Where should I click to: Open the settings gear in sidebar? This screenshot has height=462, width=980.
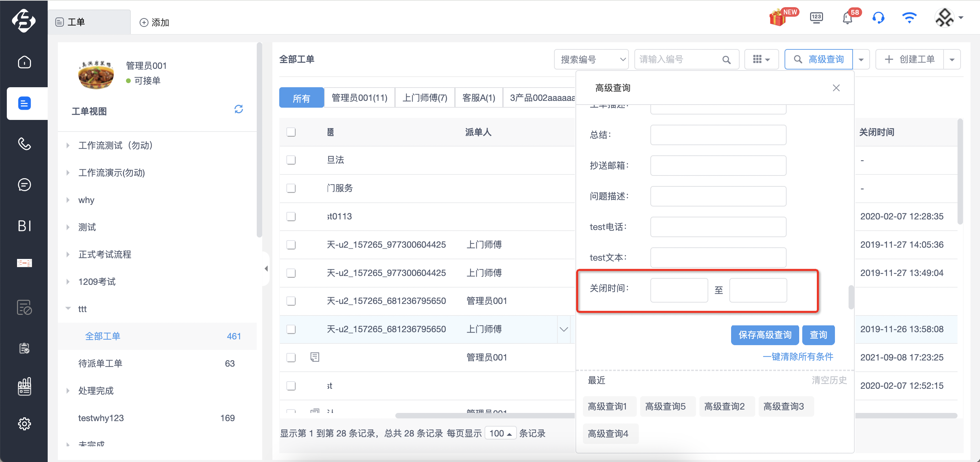coord(25,423)
